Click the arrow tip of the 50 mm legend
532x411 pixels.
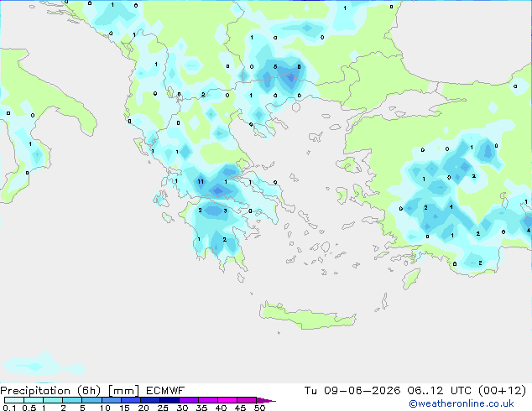pyautogui.click(x=266, y=400)
